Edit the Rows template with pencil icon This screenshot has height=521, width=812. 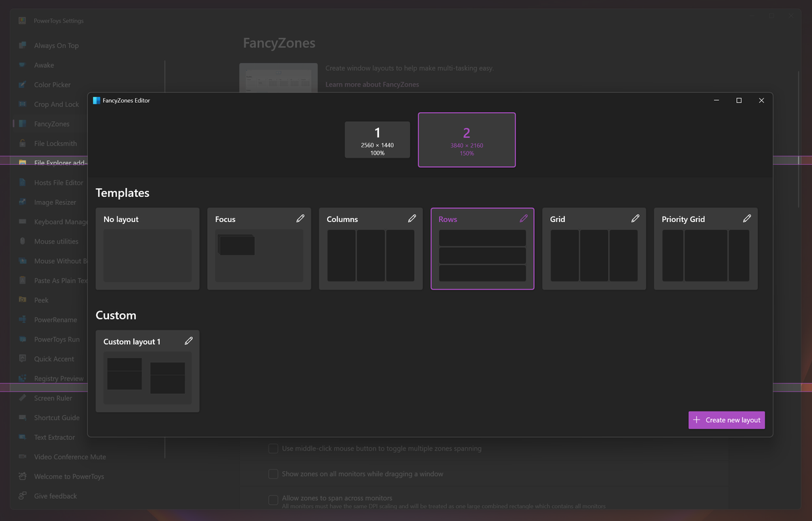[x=524, y=219]
